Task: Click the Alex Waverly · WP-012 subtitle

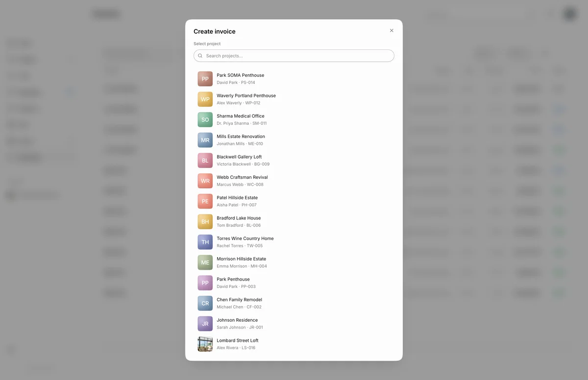Action: point(239,103)
